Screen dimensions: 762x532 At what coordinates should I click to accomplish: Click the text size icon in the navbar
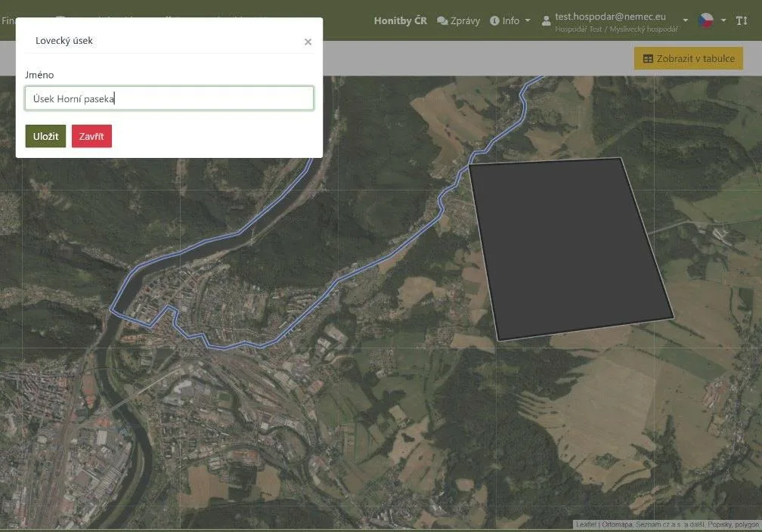pos(742,20)
